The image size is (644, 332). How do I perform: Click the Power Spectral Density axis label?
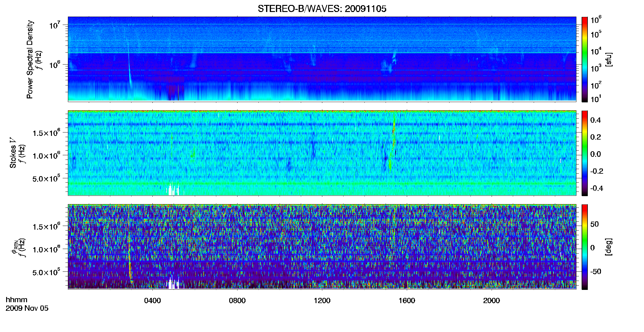pyautogui.click(x=30, y=59)
